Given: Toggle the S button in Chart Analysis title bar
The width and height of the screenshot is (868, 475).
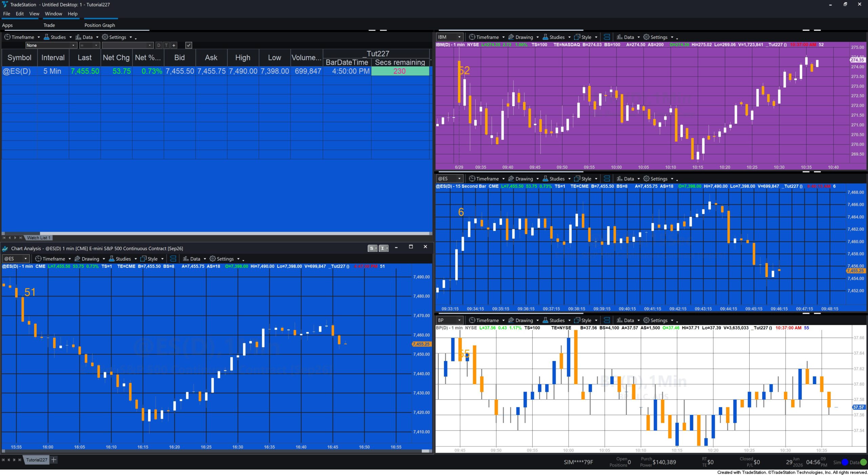Looking at the screenshot, I should click(372, 248).
